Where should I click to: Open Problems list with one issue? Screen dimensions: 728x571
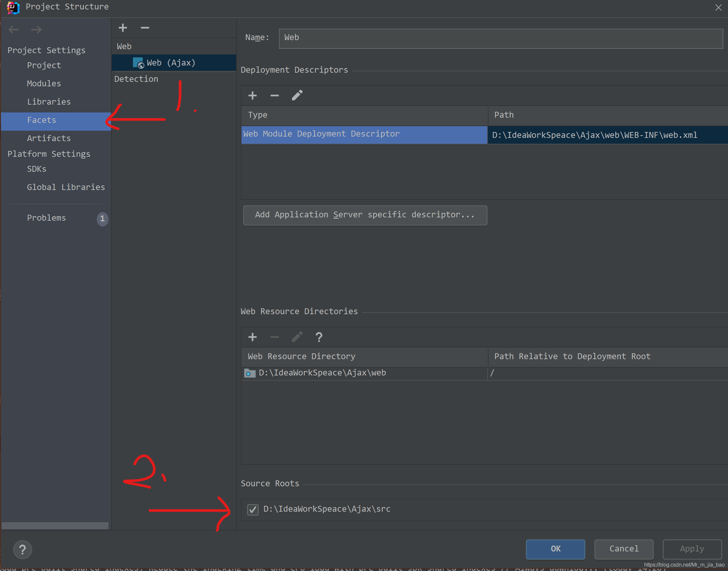click(x=47, y=218)
